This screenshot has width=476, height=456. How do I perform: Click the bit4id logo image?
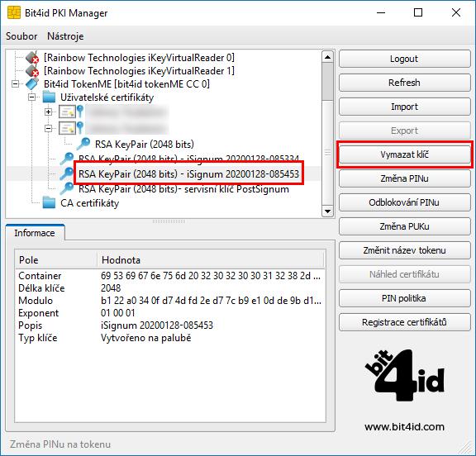pos(404,376)
